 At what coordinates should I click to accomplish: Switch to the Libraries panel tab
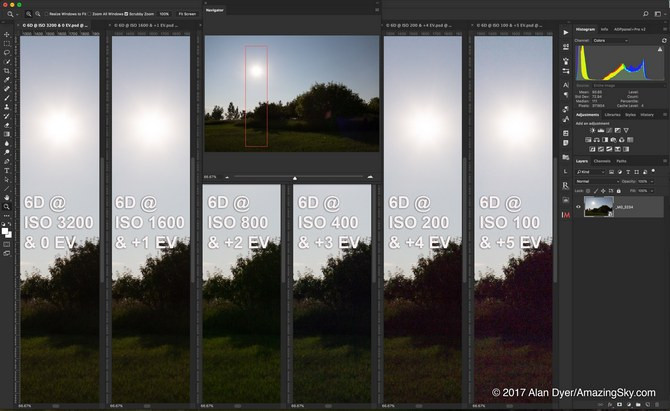click(612, 115)
